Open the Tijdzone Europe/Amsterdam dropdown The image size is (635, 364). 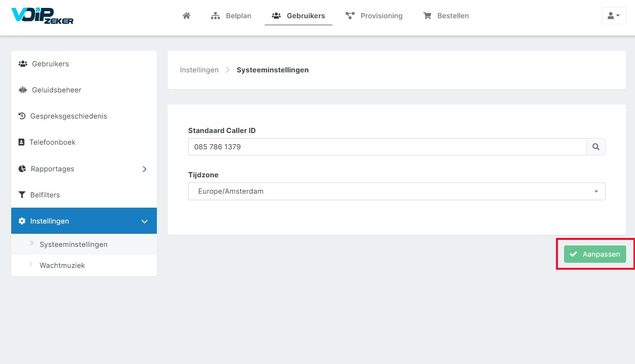click(x=397, y=191)
